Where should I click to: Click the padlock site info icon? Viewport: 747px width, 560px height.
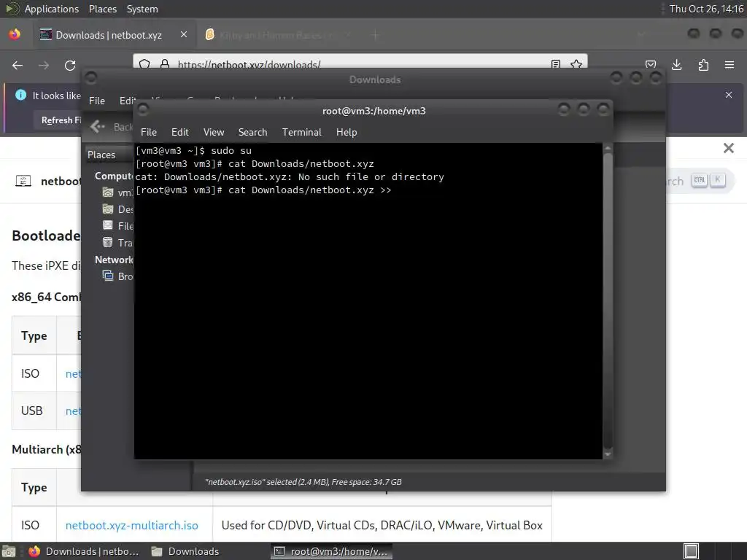[x=165, y=64]
